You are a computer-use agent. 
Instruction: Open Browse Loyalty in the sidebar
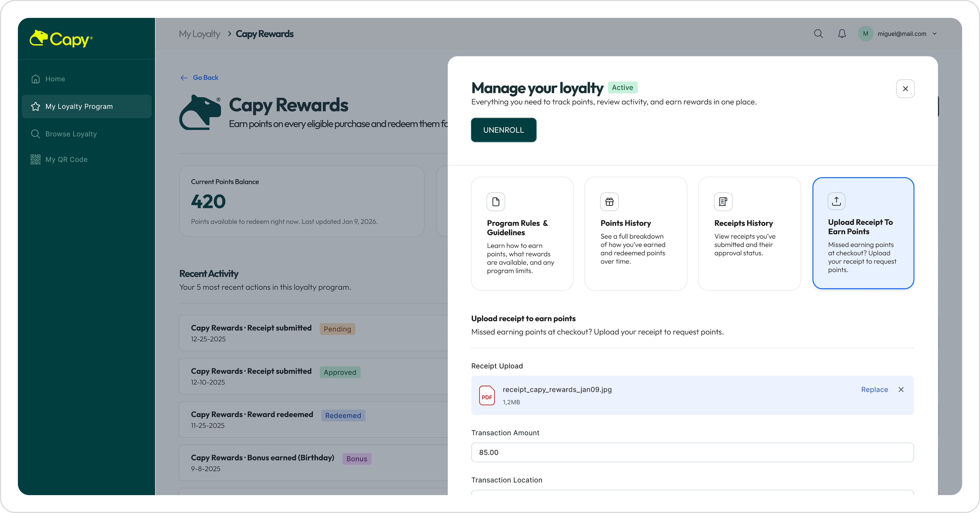[71, 134]
